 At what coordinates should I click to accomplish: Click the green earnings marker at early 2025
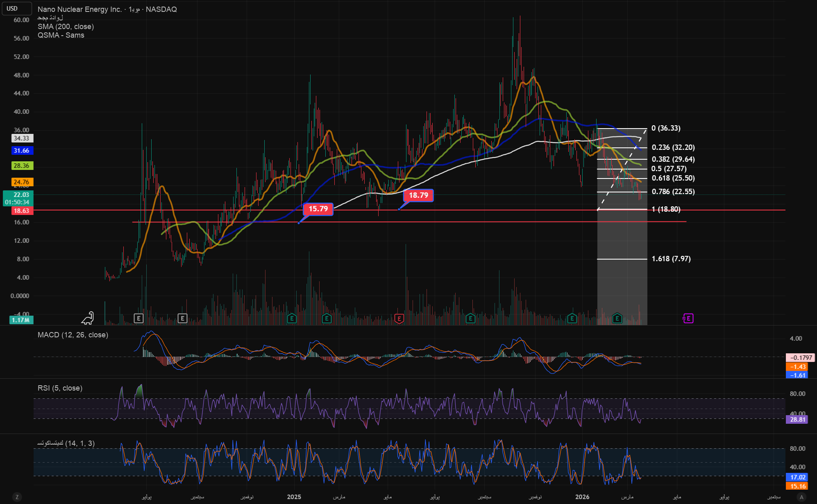pos(292,318)
